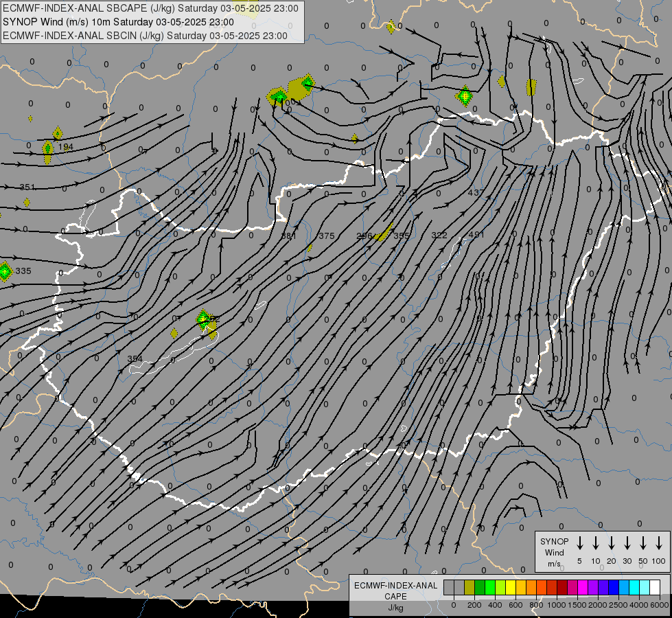672x618 pixels.
Task: Click the wind arrow above the 100 m/s label
Action: click(x=659, y=543)
